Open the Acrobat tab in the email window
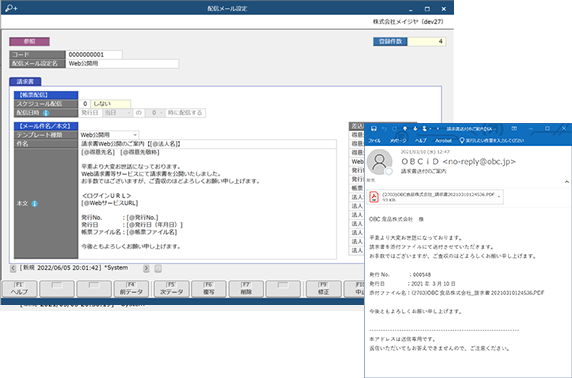572x378 pixels. [x=443, y=140]
